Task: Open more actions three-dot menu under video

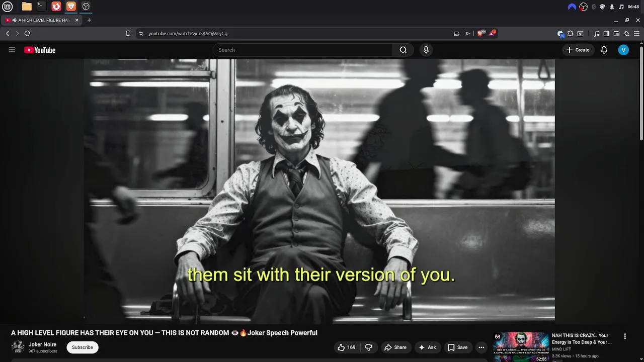Action: (481, 347)
